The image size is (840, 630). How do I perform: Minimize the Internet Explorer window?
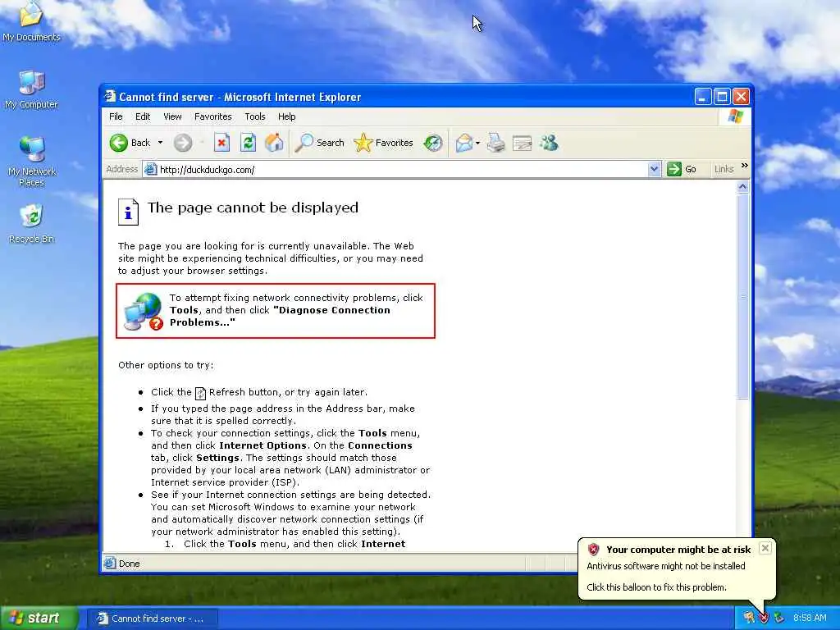pyautogui.click(x=703, y=97)
